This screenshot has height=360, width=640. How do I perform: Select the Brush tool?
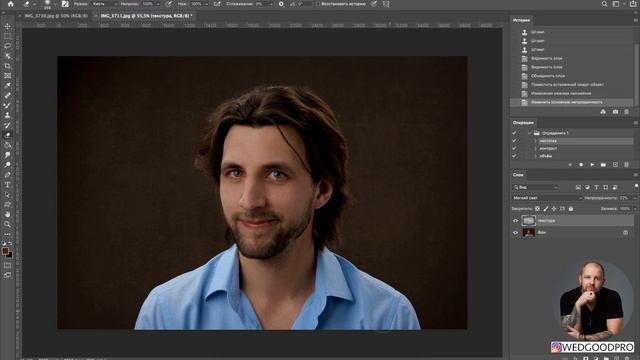click(7, 105)
